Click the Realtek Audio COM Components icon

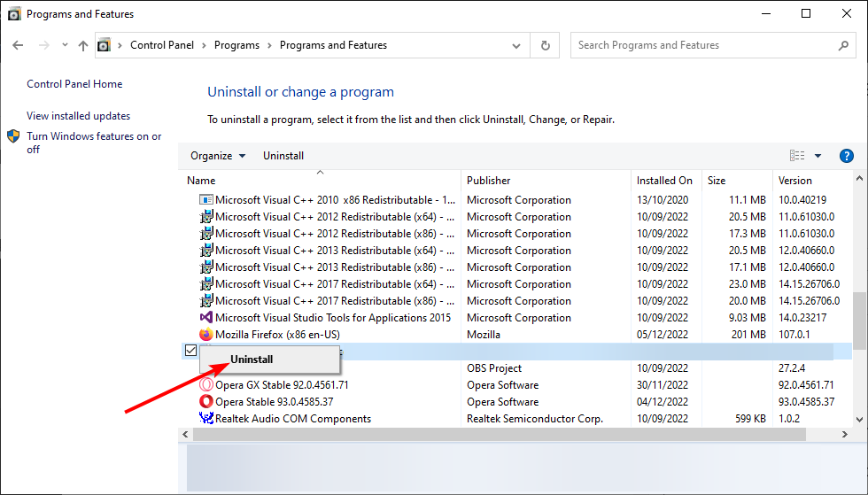205,419
